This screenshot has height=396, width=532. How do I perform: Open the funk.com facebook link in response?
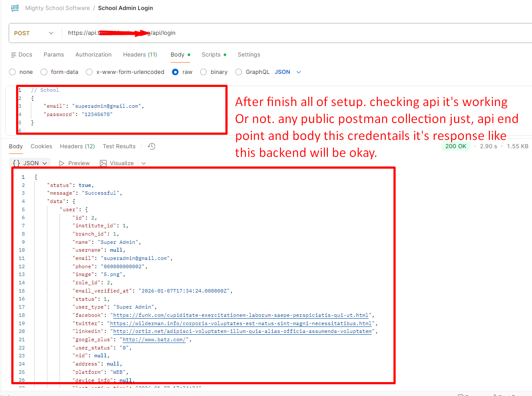241,315
